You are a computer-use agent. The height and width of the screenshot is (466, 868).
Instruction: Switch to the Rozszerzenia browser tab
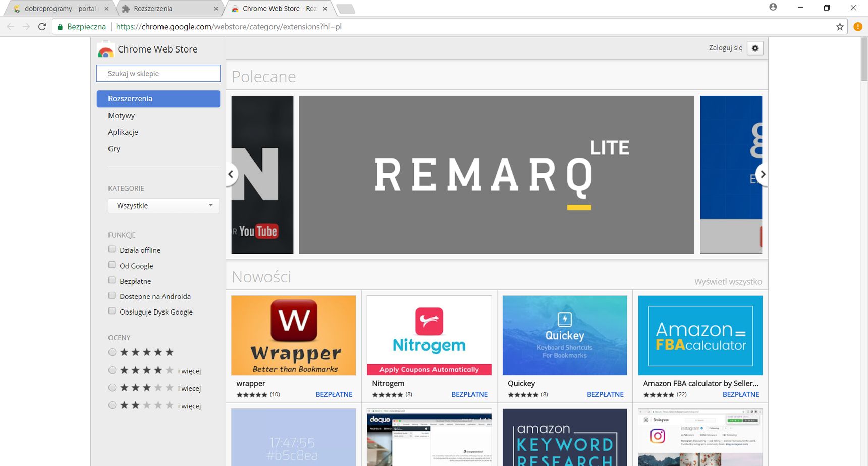(x=169, y=9)
